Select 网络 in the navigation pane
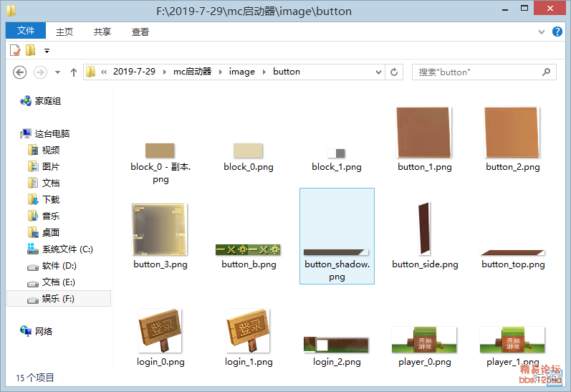This screenshot has height=392, width=571. pos(37,331)
